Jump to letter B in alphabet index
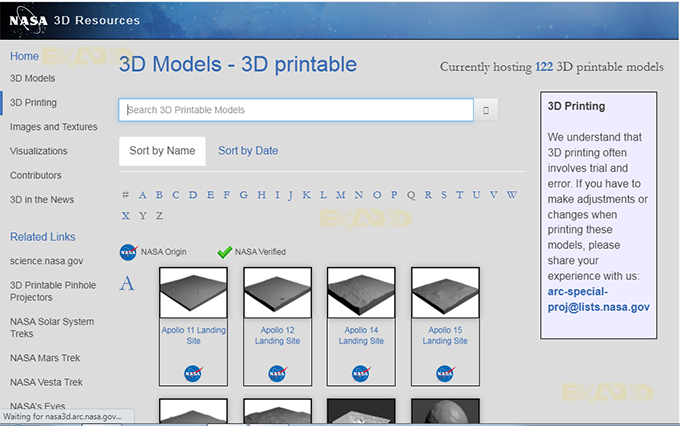This screenshot has height=426, width=680. point(159,195)
